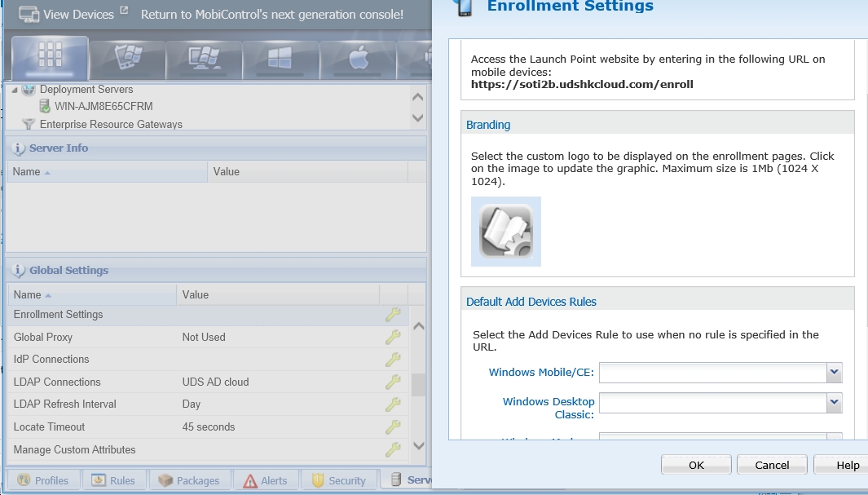
Task: Click wrench icon for LDAP Connections
Action: click(393, 382)
